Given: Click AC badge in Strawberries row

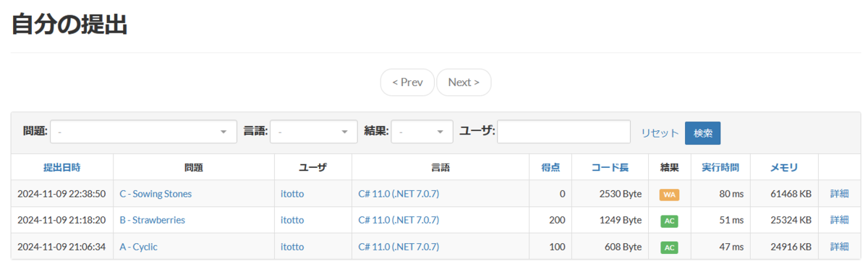Looking at the screenshot, I should 669,221.
